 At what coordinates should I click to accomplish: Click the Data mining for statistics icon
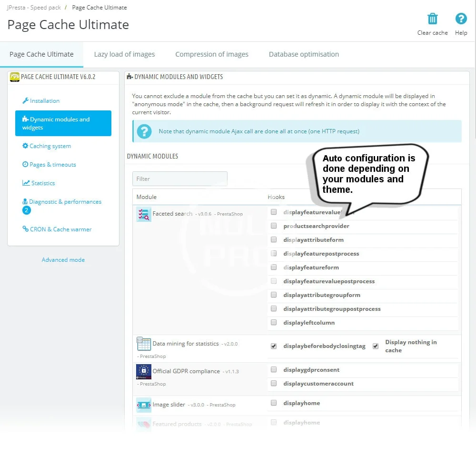tap(144, 344)
